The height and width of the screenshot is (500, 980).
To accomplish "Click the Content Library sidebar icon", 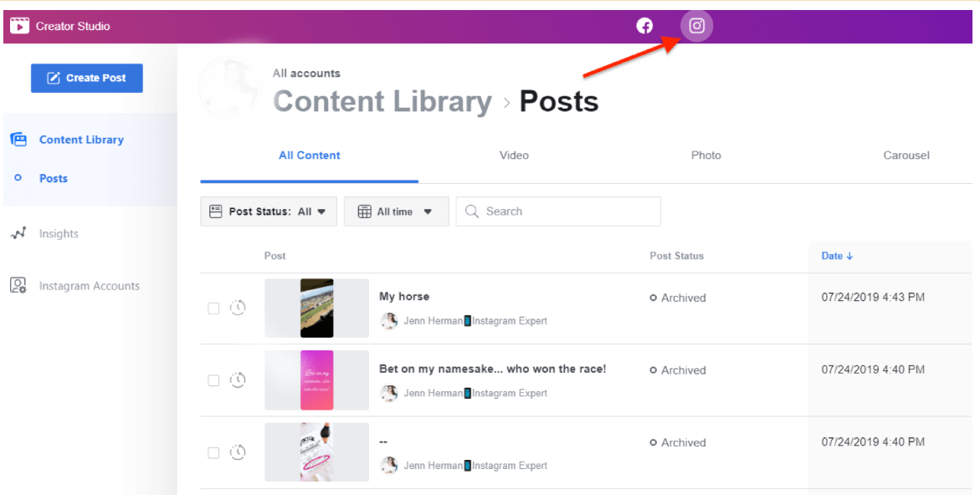I will [19, 139].
